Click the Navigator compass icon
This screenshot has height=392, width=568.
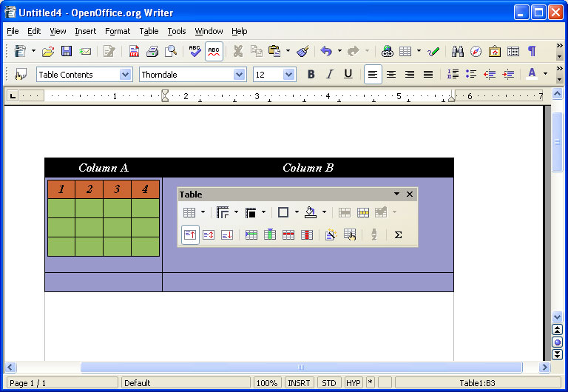476,51
